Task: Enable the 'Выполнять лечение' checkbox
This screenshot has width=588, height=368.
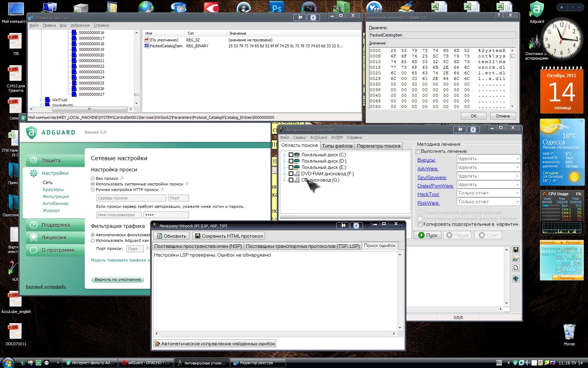Action: [418, 151]
